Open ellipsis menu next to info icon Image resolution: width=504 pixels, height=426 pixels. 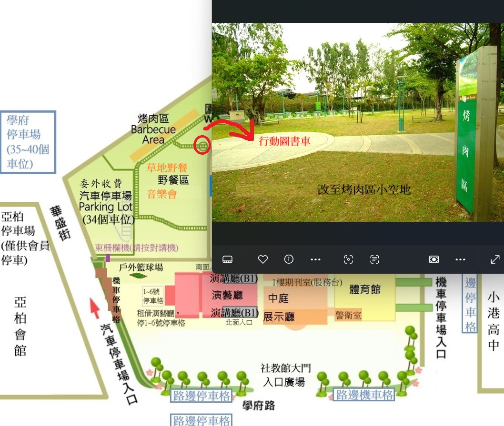[315, 259]
